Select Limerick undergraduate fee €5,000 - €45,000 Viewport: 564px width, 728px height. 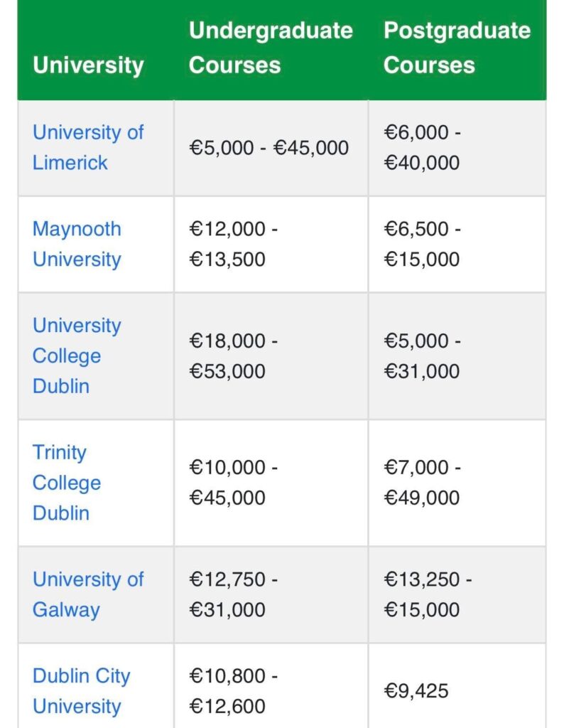click(x=269, y=148)
